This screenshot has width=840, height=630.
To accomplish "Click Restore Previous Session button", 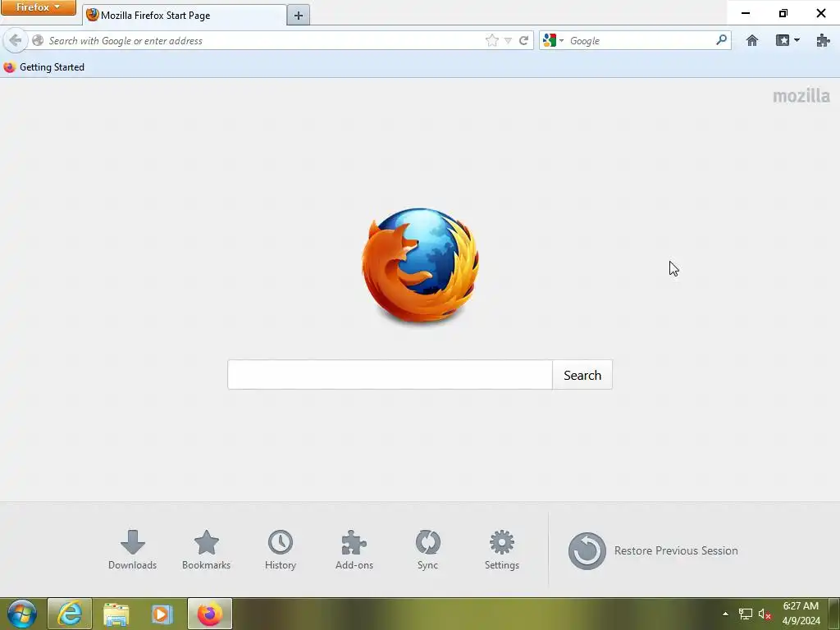I will click(653, 550).
